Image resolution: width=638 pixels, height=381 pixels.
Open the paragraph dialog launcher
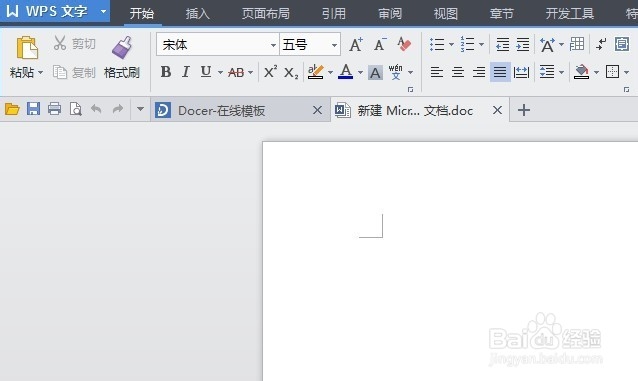[626, 89]
